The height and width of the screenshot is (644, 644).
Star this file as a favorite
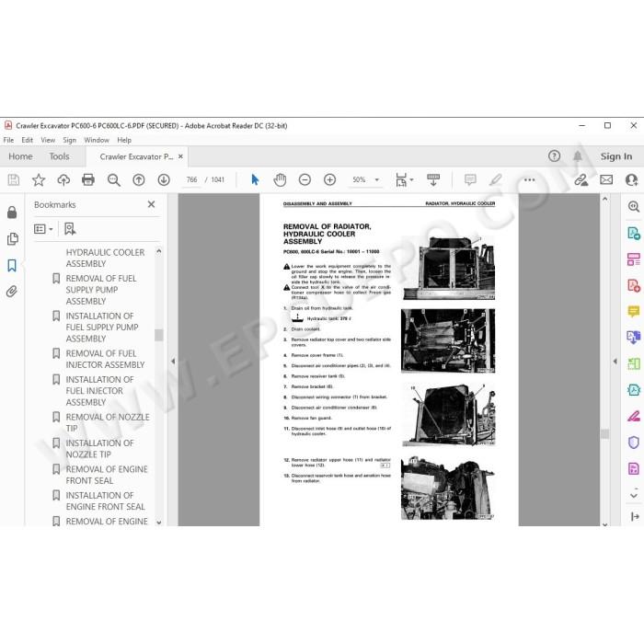point(39,180)
